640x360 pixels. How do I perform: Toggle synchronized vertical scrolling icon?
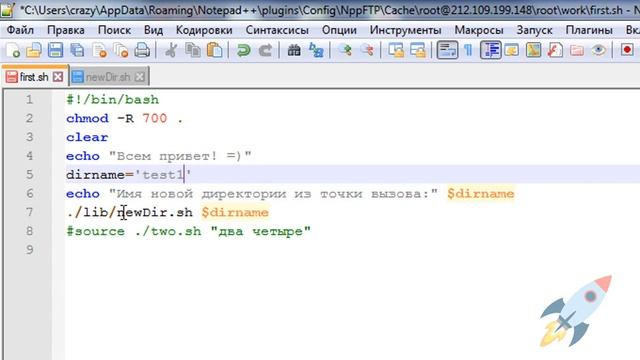click(396, 51)
